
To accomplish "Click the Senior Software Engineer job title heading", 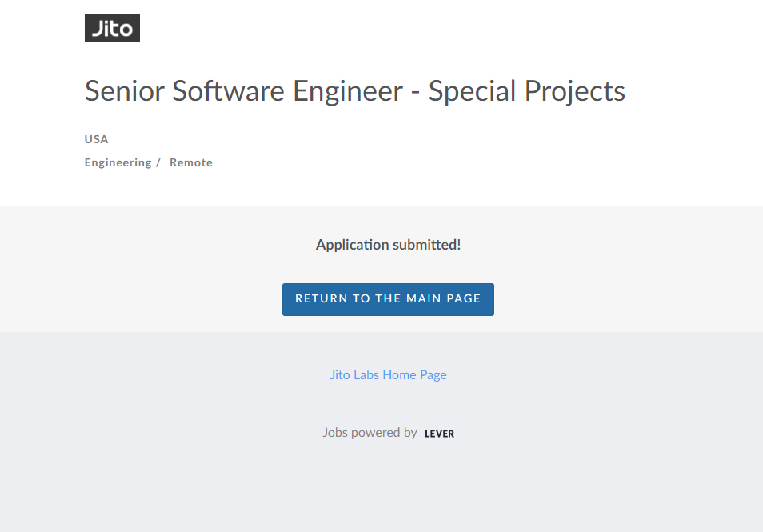I will pyautogui.click(x=354, y=91).
